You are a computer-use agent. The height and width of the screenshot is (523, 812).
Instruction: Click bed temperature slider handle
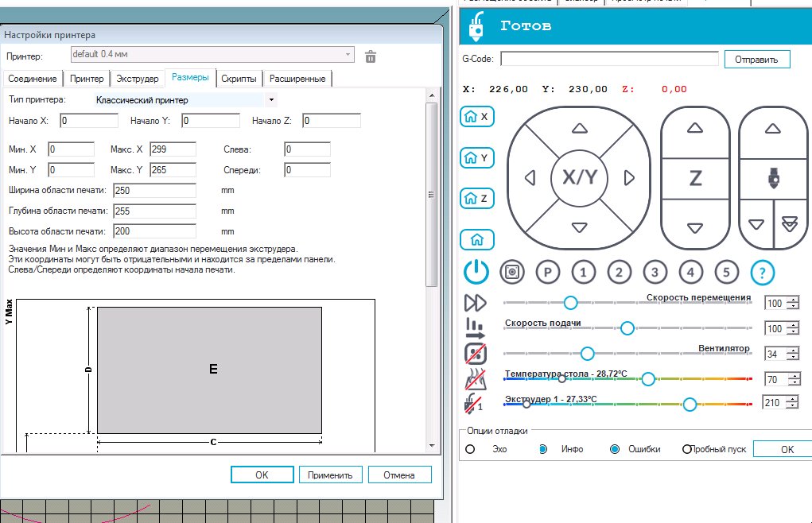648,379
